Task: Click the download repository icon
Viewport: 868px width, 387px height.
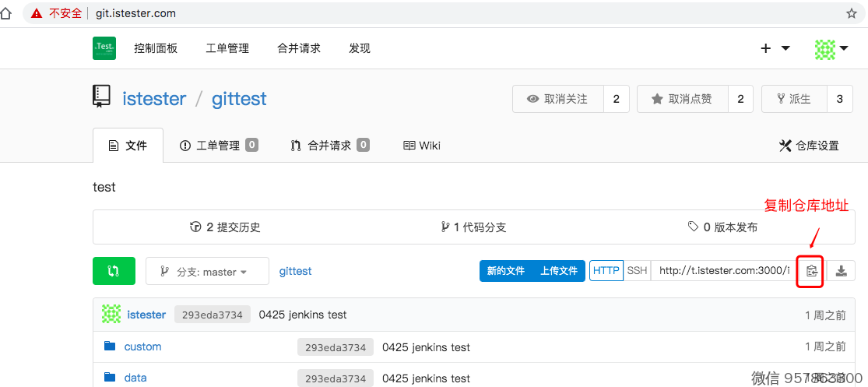Action: click(841, 271)
